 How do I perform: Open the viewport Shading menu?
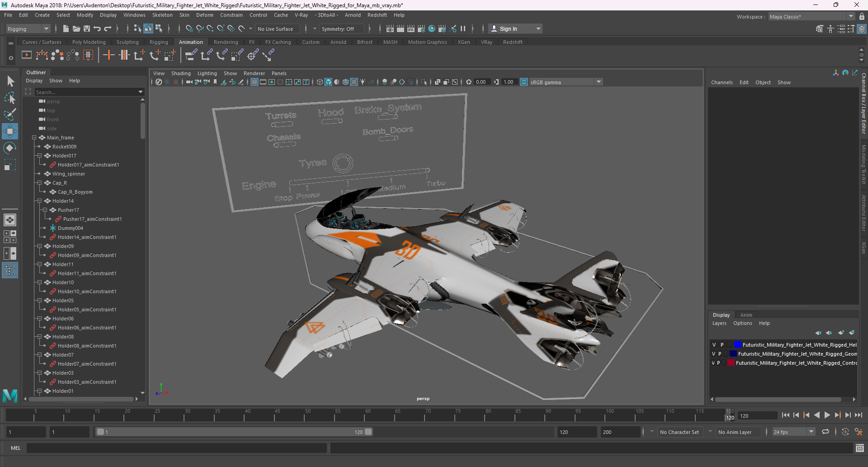tap(181, 73)
